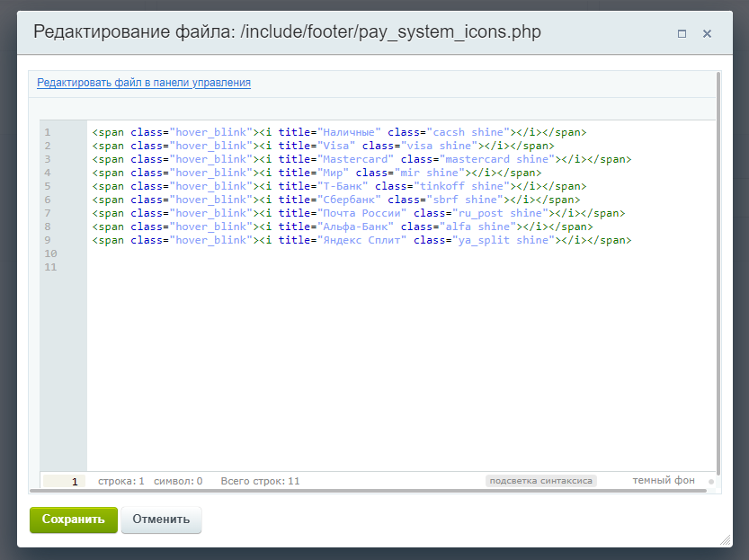Switch on dark background (темный фон)
The image size is (749, 560).
click(664, 481)
